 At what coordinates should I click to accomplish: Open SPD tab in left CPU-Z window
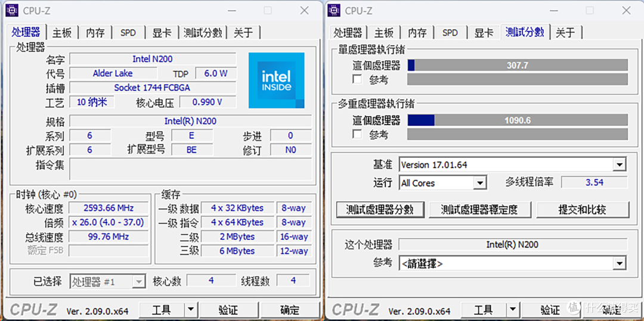pyautogui.click(x=128, y=33)
